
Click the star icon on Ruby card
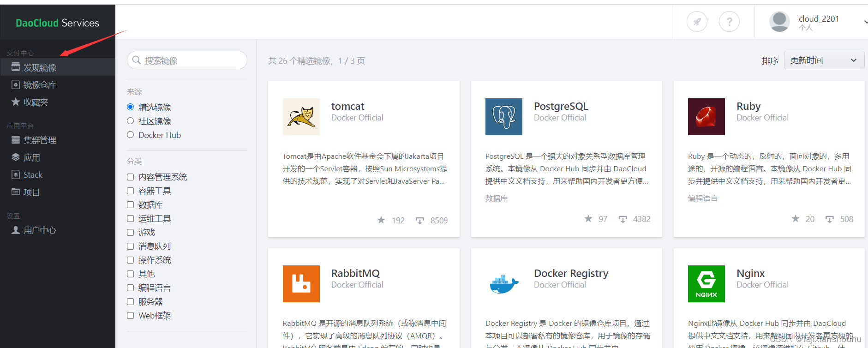[796, 218]
